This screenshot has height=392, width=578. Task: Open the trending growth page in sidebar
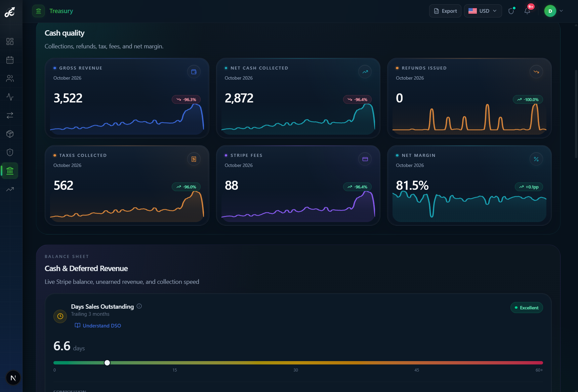(10, 189)
